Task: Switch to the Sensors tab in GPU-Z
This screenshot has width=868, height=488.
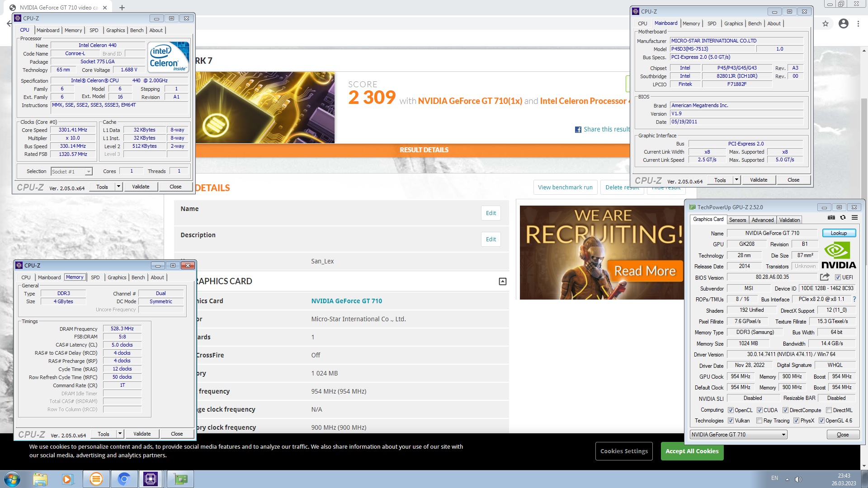Action: click(737, 220)
